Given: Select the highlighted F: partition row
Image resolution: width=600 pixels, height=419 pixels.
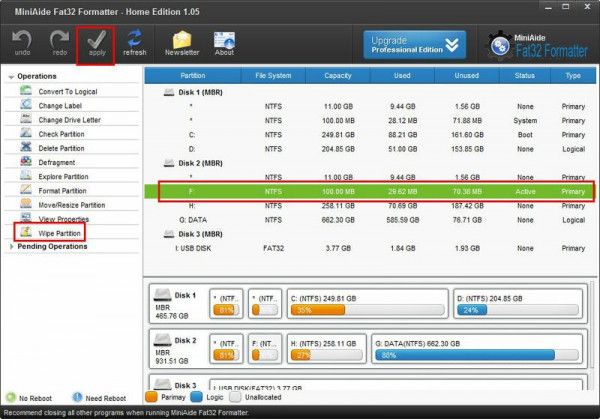Looking at the screenshot, I should point(370,191).
